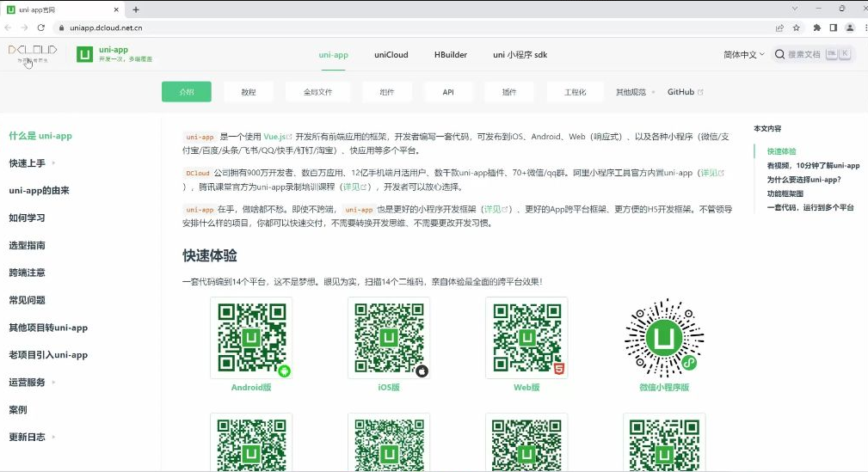
Task: Go forward using the browser forward arrow
Action: [24, 28]
